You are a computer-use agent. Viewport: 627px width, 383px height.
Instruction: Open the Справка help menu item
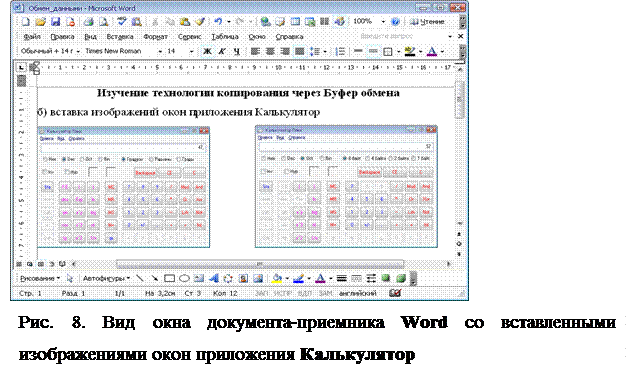pyautogui.click(x=289, y=36)
